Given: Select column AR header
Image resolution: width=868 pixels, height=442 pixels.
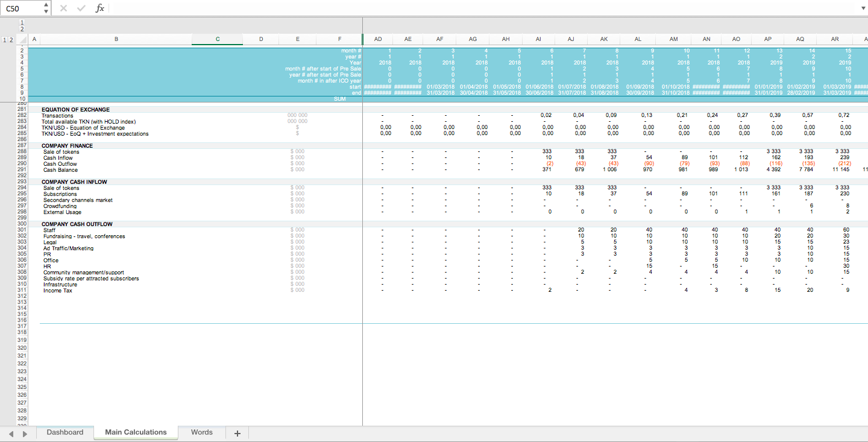Looking at the screenshot, I should (x=835, y=40).
